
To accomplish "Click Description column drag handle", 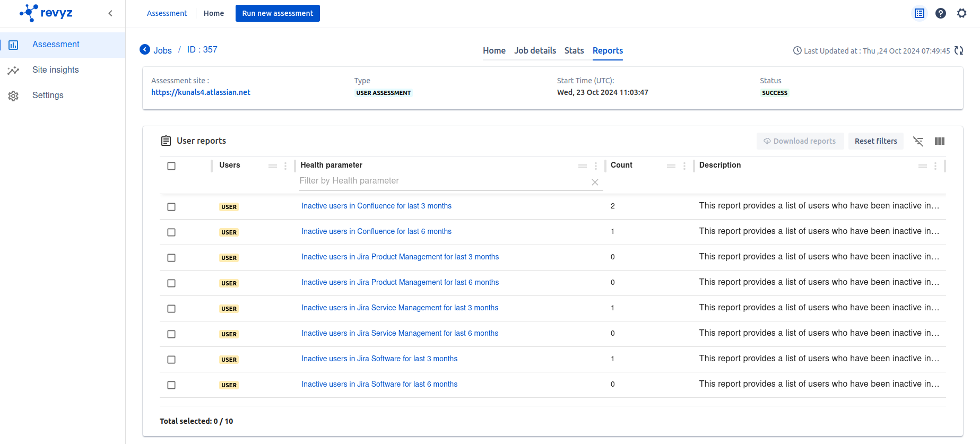I will [x=923, y=166].
